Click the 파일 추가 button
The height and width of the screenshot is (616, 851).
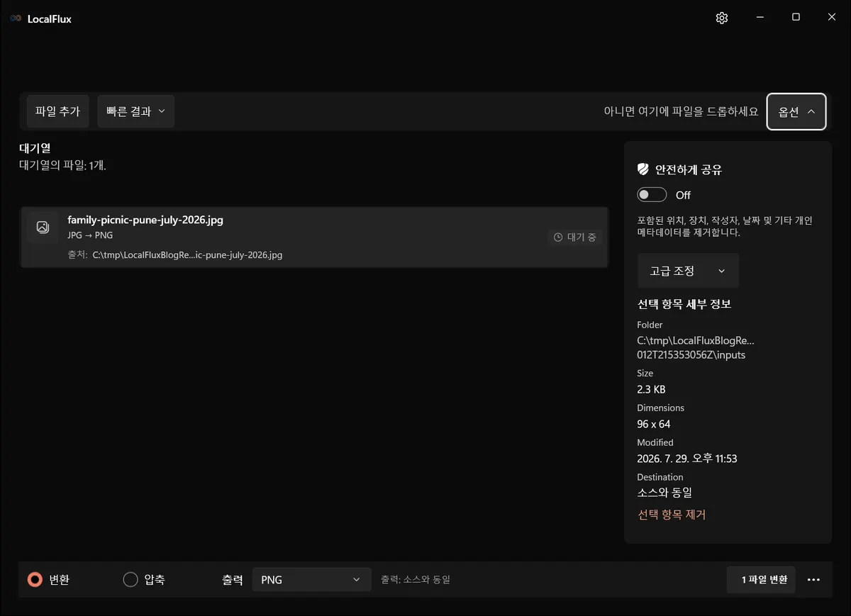point(57,111)
